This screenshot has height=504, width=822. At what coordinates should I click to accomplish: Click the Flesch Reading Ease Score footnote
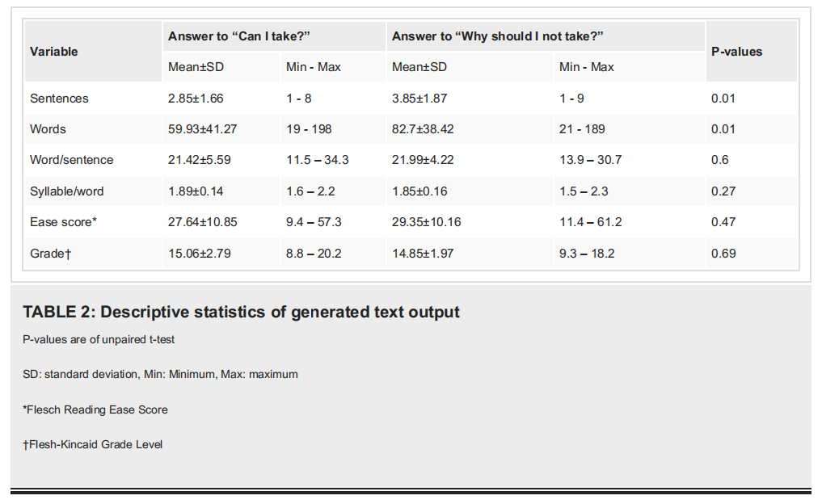pos(95,409)
